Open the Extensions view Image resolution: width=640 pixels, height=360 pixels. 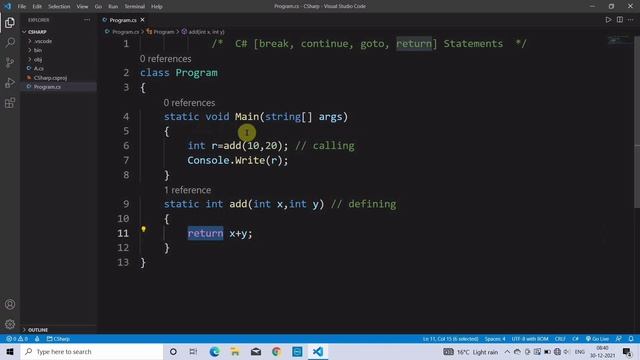click(10, 102)
